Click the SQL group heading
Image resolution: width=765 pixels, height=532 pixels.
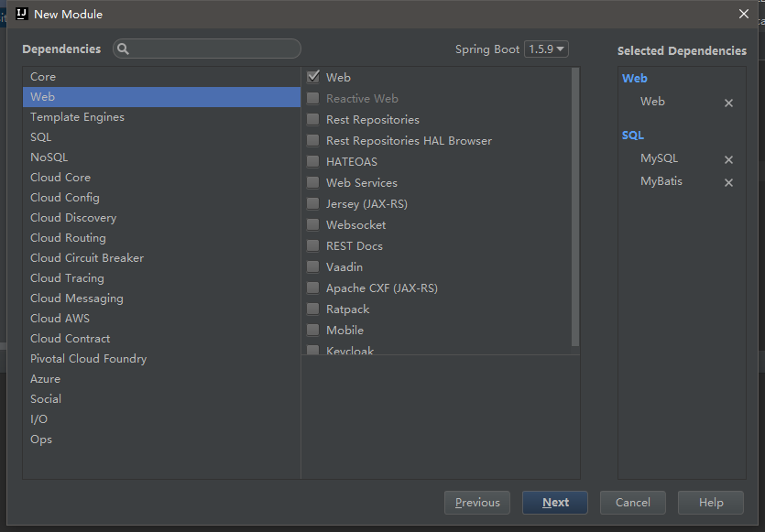coord(633,136)
